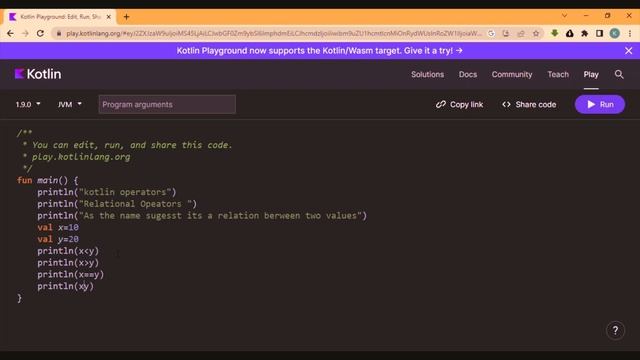Screen dimensions: 640x360
Task: Open the Chrome three-dot menu
Action: click(x=630, y=33)
